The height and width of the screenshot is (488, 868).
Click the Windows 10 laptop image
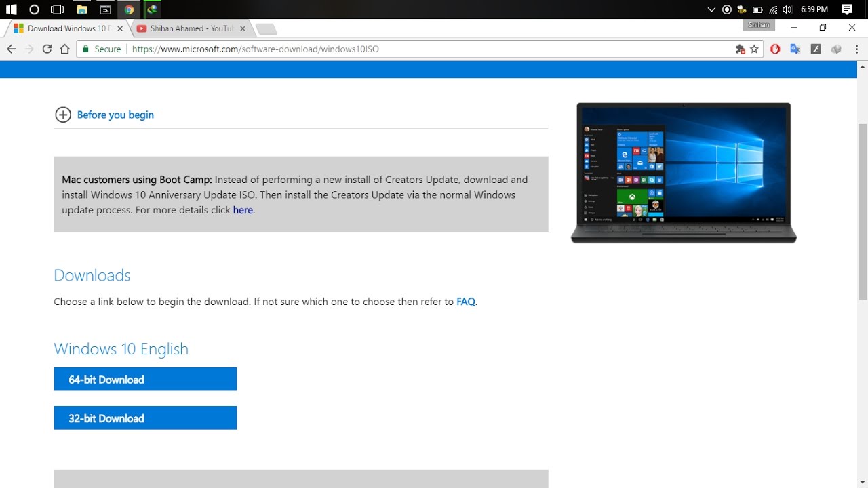[x=684, y=173]
